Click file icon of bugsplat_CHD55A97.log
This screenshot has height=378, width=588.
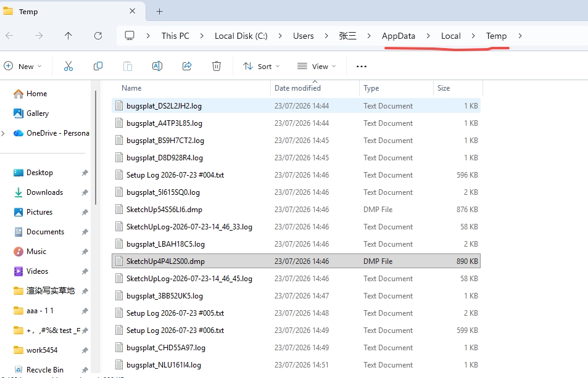click(119, 347)
